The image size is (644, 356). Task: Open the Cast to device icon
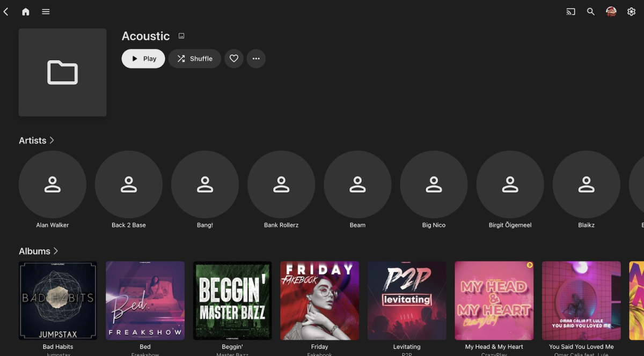(x=570, y=11)
